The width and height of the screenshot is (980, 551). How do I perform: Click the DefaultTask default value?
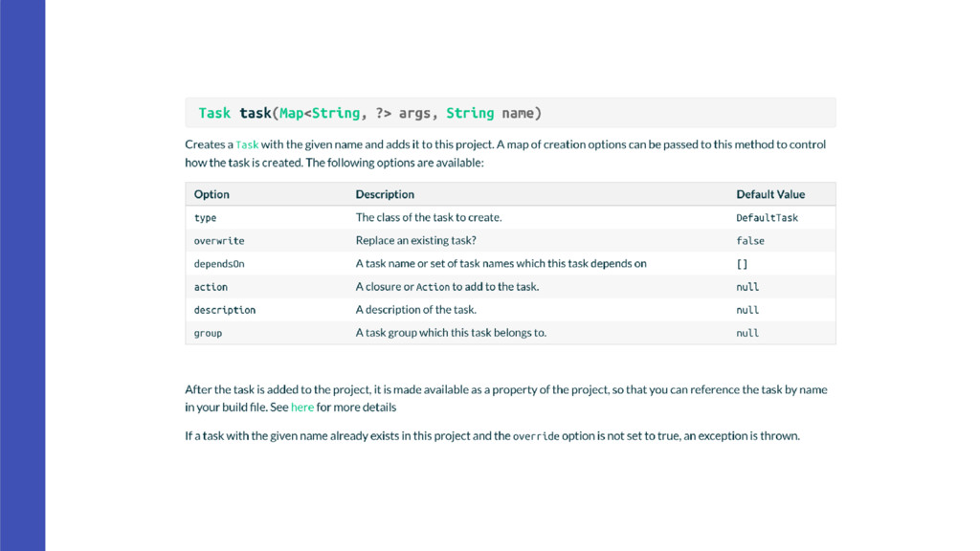pos(767,218)
